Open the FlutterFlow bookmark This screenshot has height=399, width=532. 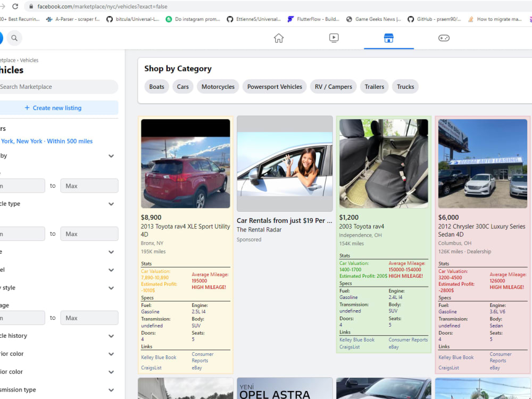click(x=313, y=19)
